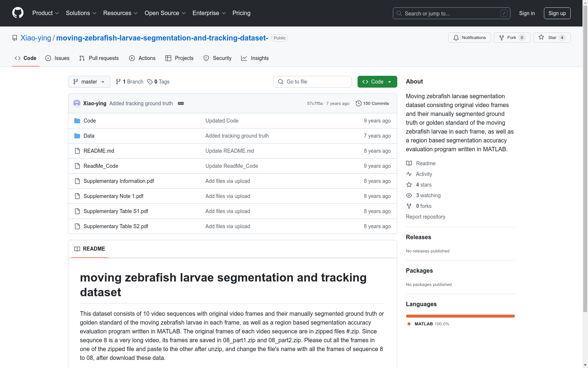Click the bell icon in Notifications
This screenshot has height=368, width=588.
456,38
